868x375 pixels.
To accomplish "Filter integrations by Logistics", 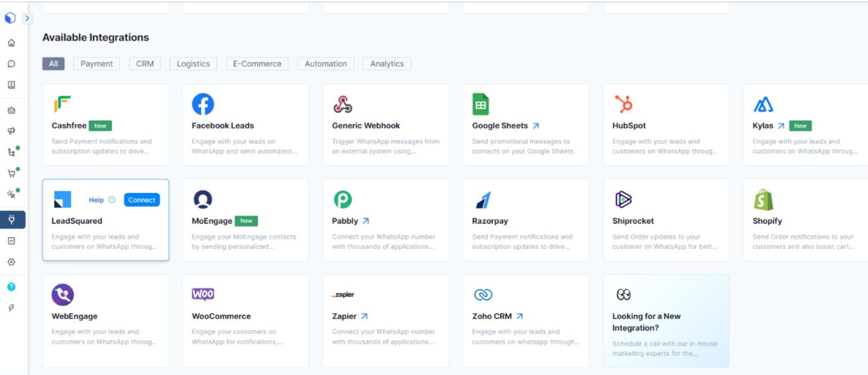I will pyautogui.click(x=193, y=64).
